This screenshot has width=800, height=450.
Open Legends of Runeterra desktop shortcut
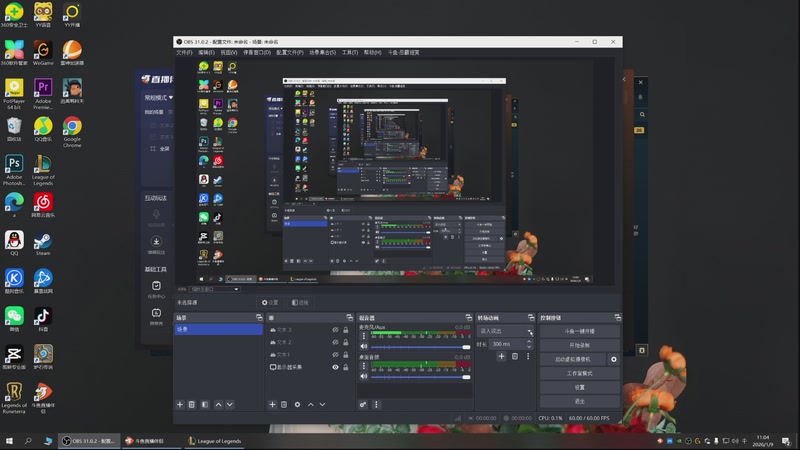14,398
